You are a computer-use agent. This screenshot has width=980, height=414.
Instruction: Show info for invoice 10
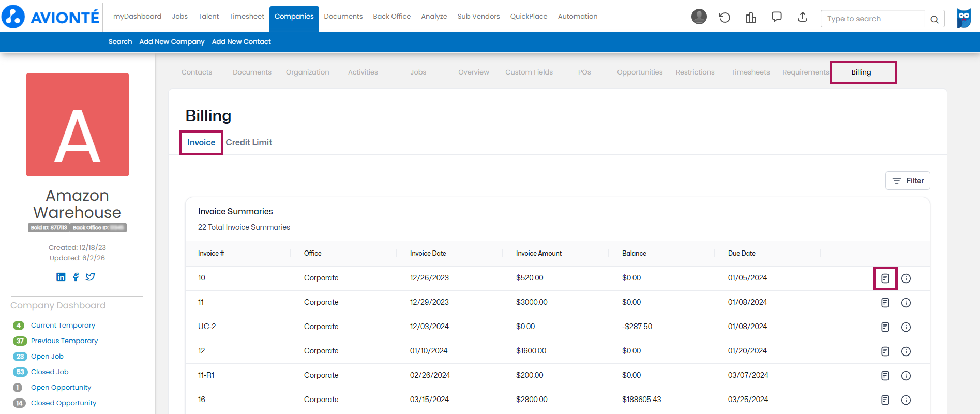point(906,278)
